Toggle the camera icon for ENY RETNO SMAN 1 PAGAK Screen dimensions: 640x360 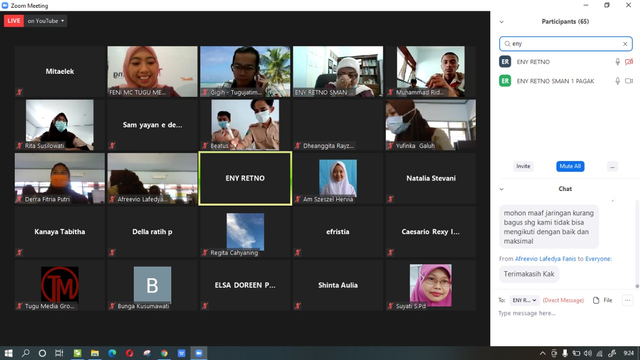629,81
